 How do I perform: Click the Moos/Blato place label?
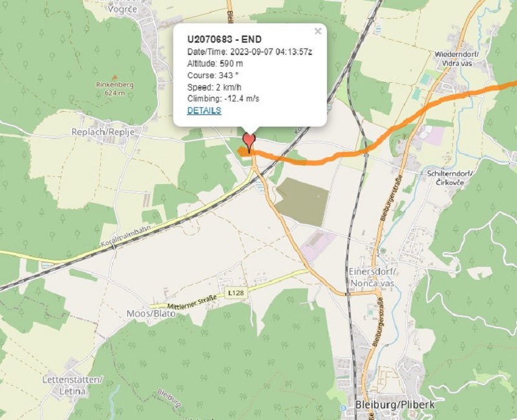pos(151,313)
